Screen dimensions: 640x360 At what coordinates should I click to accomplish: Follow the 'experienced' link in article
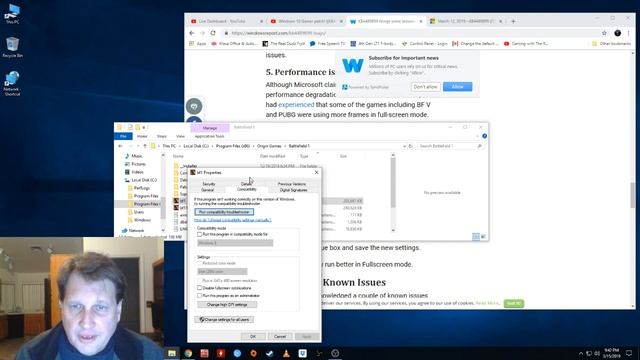296,105
